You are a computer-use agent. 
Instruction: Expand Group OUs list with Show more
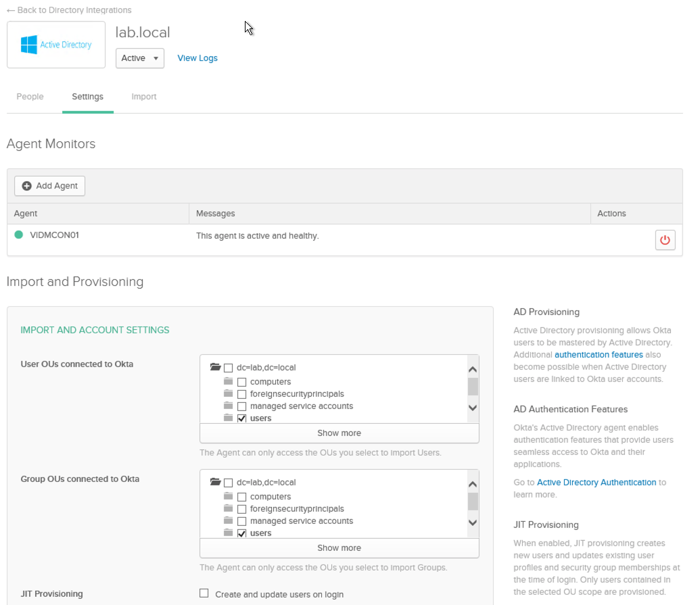pos(339,548)
